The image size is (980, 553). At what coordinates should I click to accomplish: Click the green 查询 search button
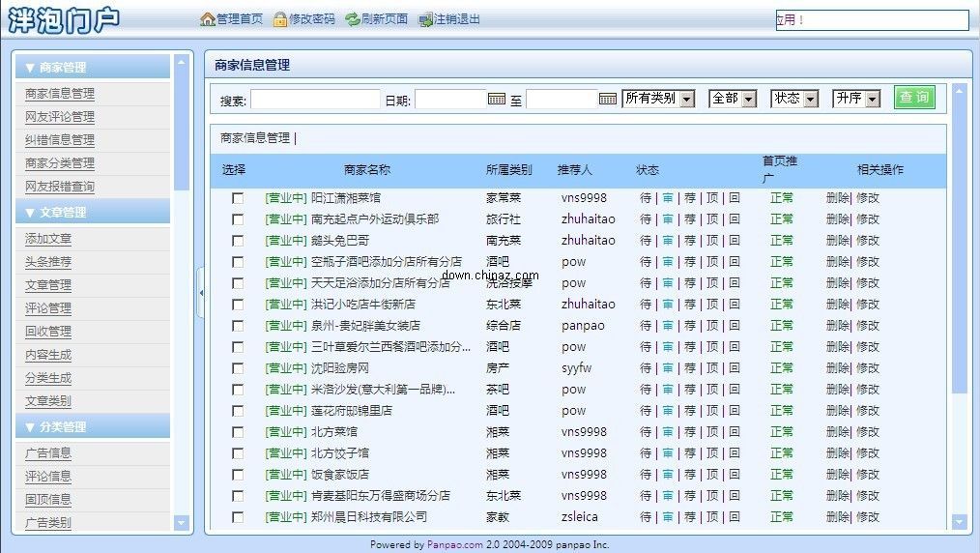(914, 98)
